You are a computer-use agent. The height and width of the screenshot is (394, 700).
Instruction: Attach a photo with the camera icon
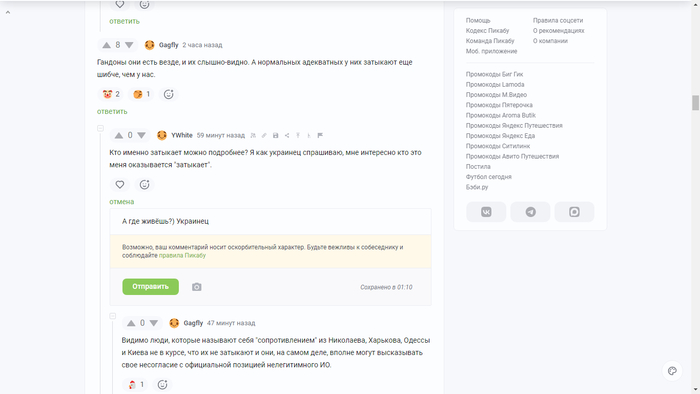[x=196, y=287]
